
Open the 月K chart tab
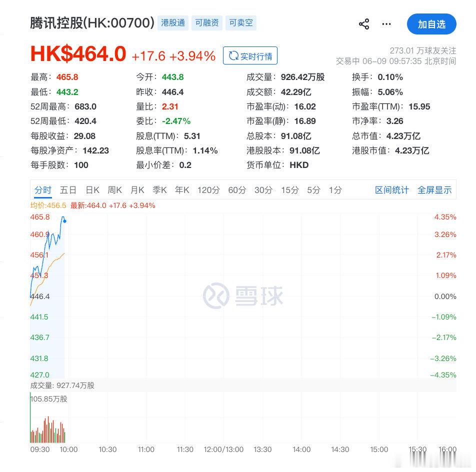(137, 190)
